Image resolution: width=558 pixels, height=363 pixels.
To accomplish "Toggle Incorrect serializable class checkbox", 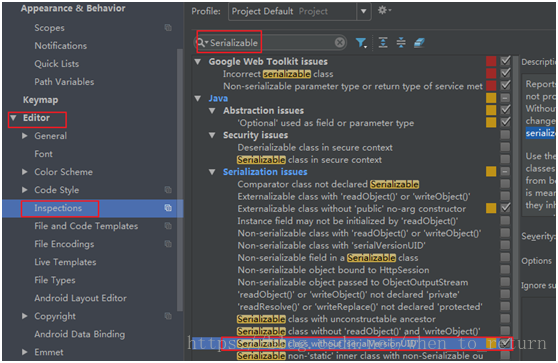I will [x=505, y=73].
